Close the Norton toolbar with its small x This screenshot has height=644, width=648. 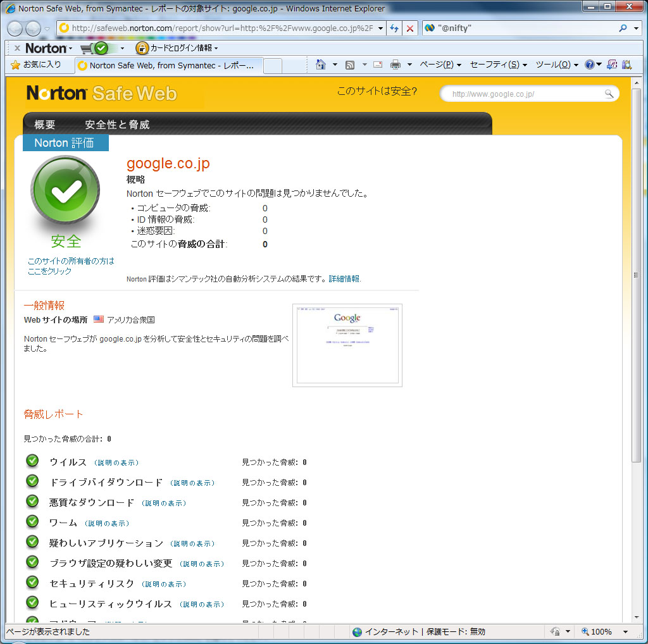(x=17, y=48)
